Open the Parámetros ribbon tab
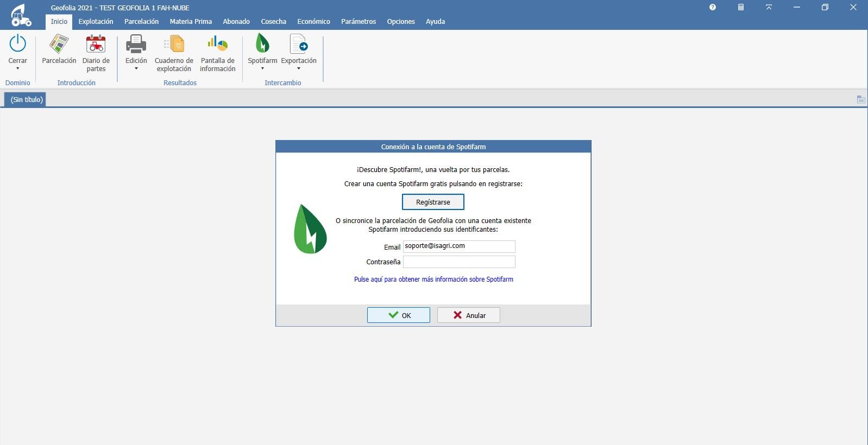868x445 pixels. pyautogui.click(x=358, y=22)
